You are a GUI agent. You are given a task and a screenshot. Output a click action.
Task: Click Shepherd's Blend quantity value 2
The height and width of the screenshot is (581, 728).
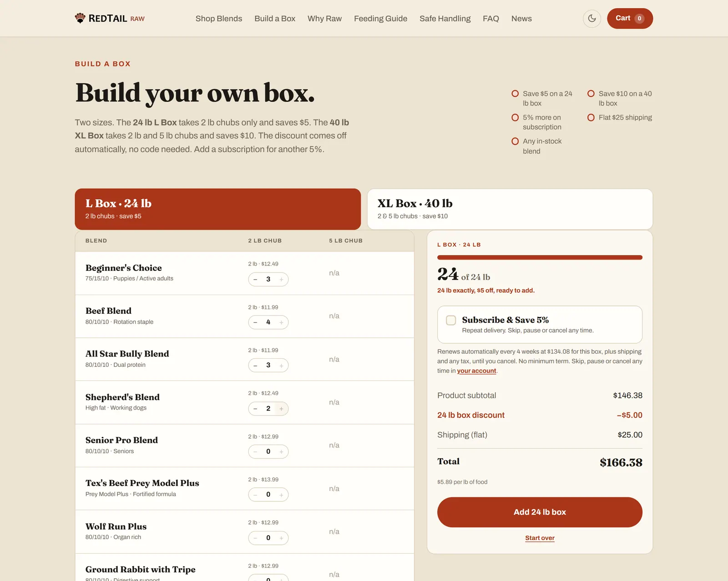click(x=268, y=409)
